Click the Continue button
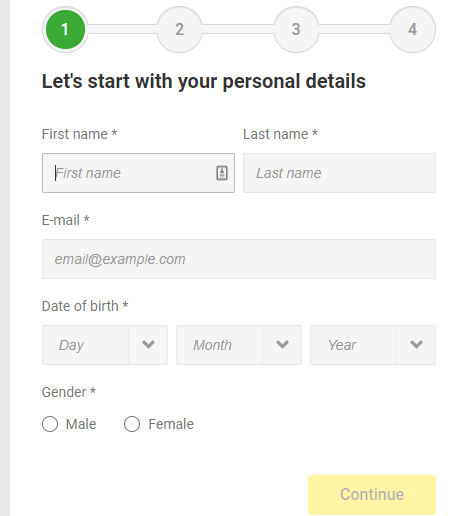 [372, 495]
